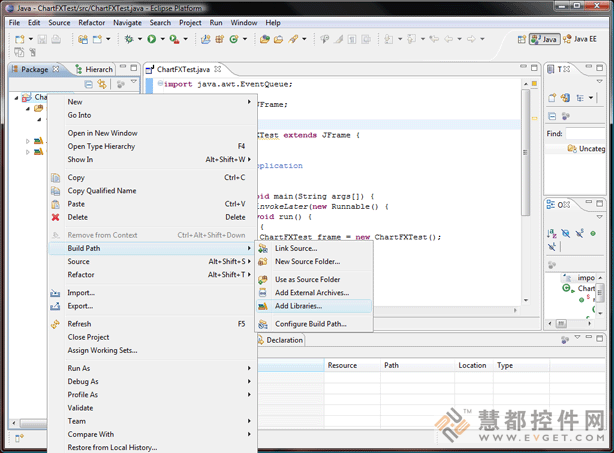Click New Source Folder... entry
614x453 pixels.
coord(314,262)
